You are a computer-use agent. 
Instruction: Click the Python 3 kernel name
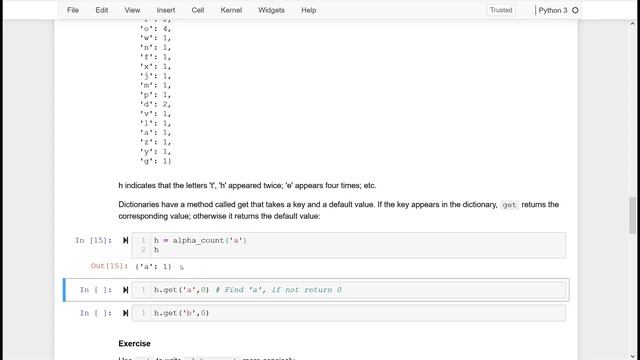553,10
